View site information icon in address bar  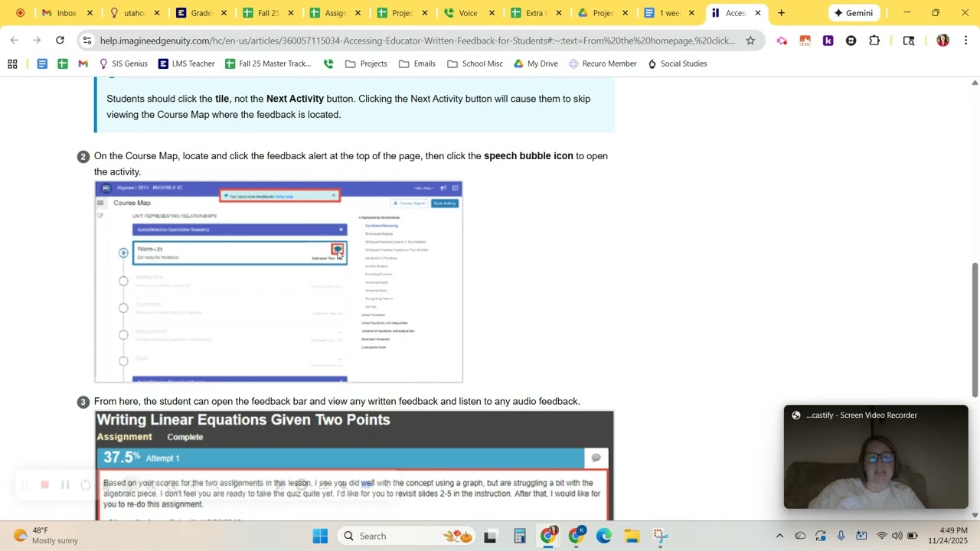tap(87, 41)
